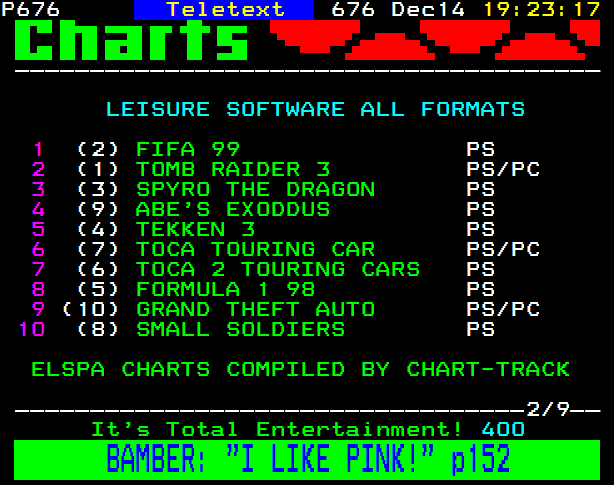The width and height of the screenshot is (614, 485).
Task: Select the SPYRO THE DRAGON title
Action: 255,189
